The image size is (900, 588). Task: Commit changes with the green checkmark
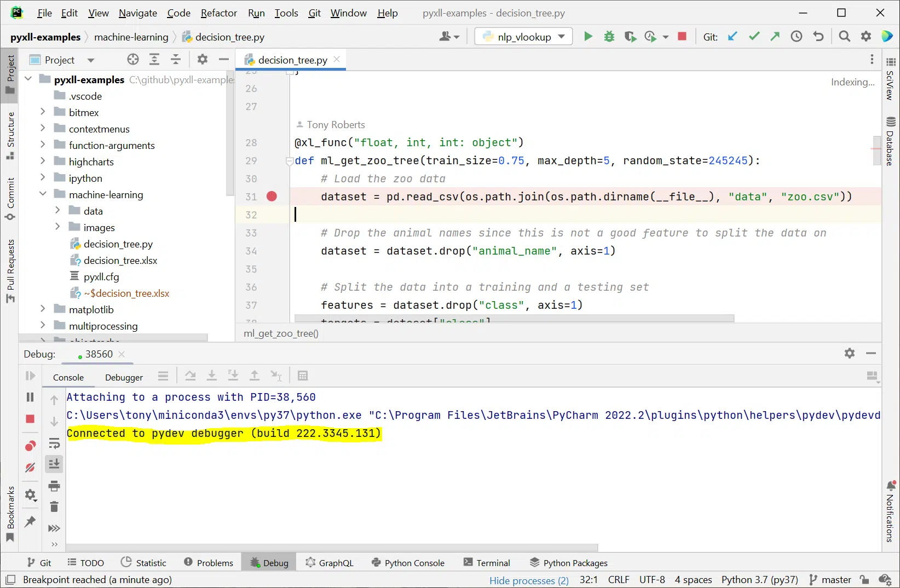(754, 37)
